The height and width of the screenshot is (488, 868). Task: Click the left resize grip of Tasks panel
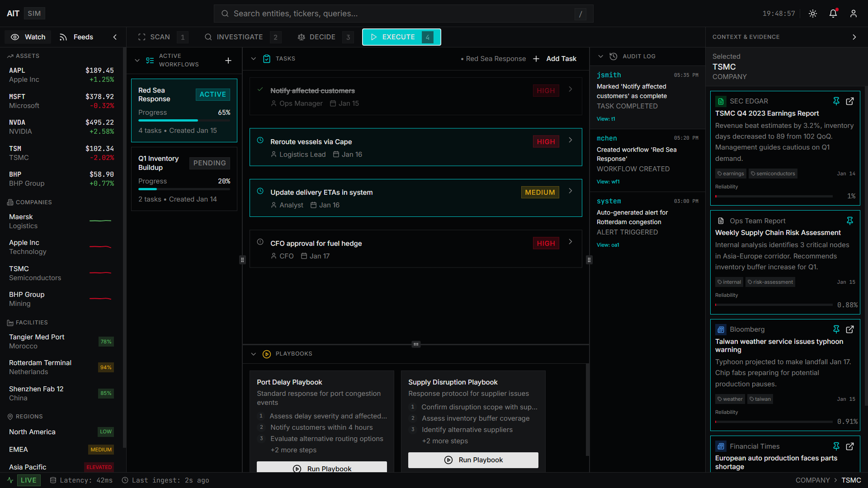(242, 260)
